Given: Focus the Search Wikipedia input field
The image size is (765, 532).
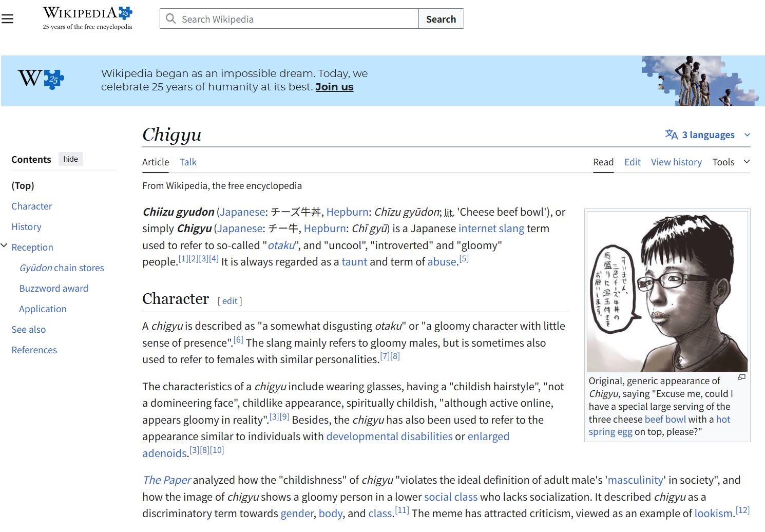Looking at the screenshot, I should point(289,19).
